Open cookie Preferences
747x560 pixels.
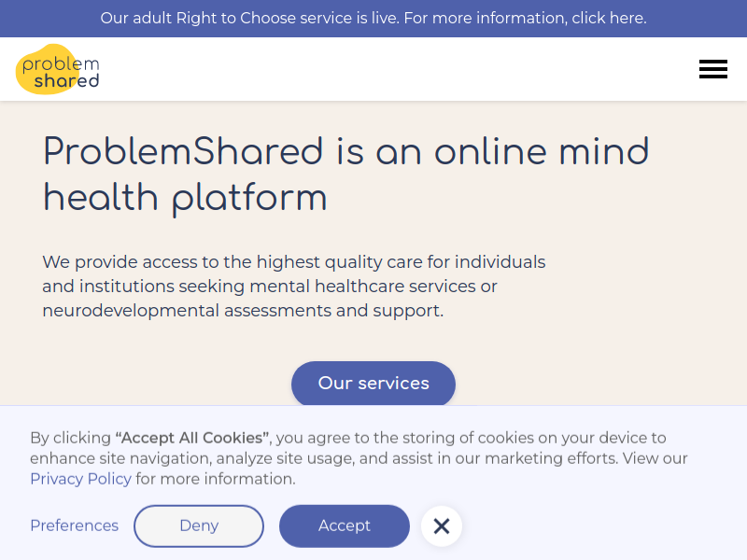click(x=75, y=525)
